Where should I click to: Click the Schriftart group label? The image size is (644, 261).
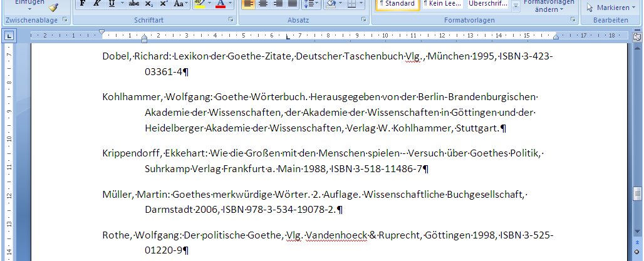(x=148, y=19)
